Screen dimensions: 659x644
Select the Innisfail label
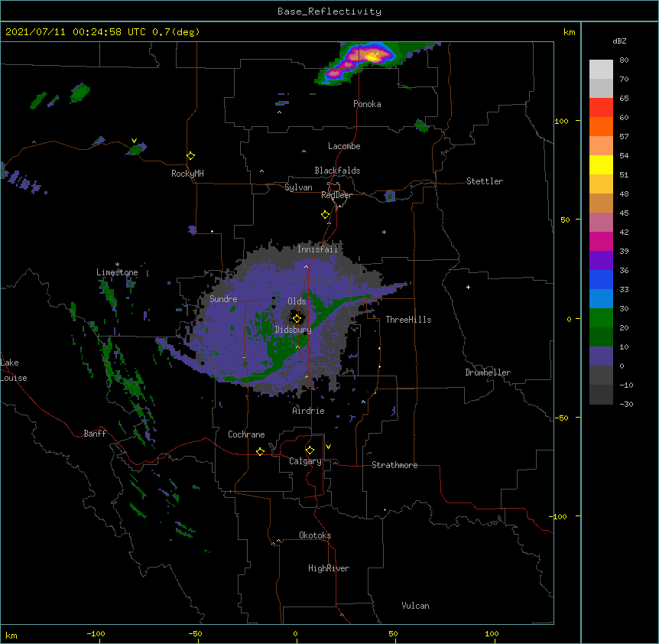(x=317, y=249)
